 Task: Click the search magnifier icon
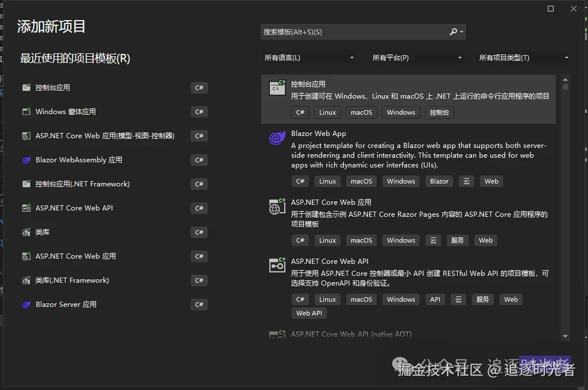click(x=454, y=32)
